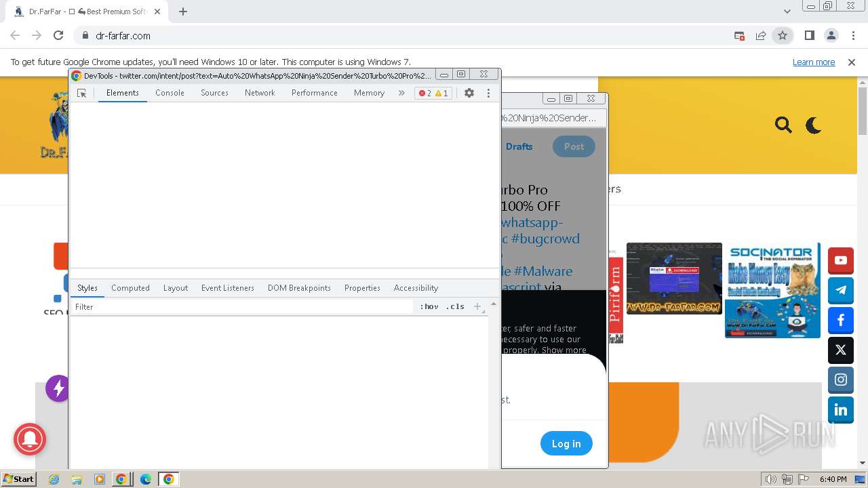
Task: Click the popup blocked icon in address bar
Action: pyautogui.click(x=740, y=36)
